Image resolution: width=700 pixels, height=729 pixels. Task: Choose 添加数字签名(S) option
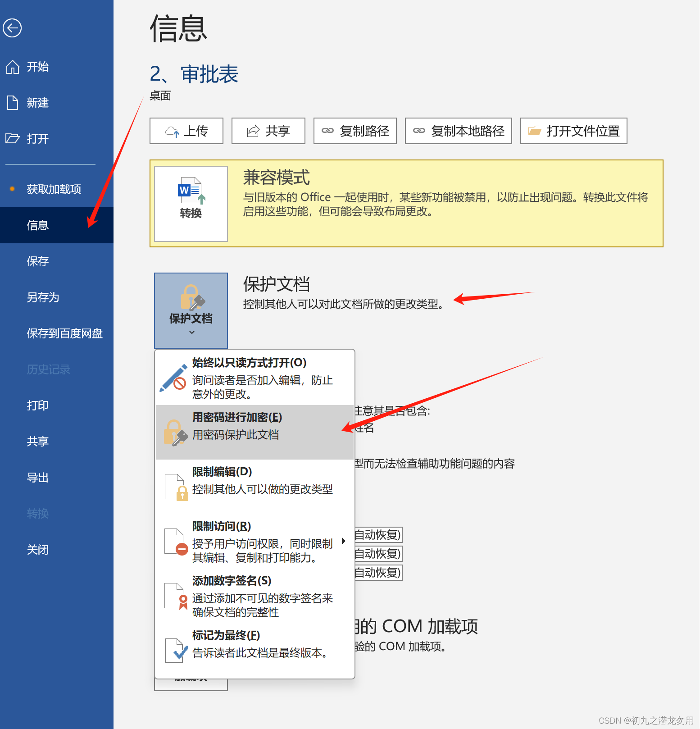point(255,596)
